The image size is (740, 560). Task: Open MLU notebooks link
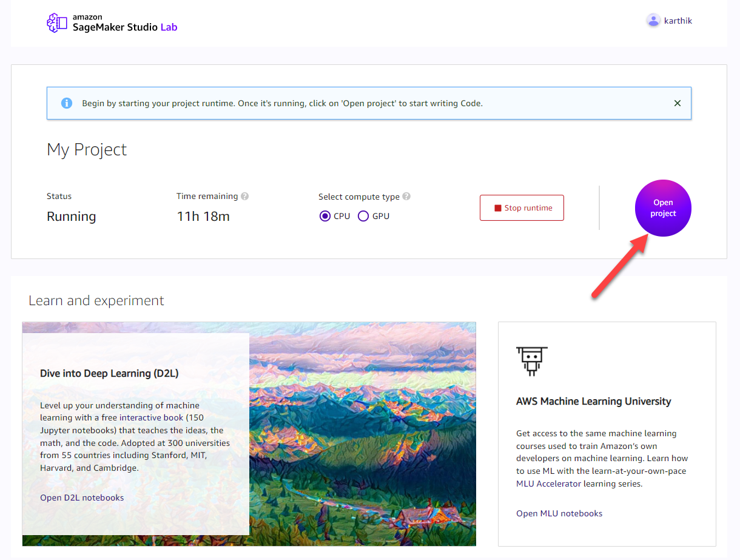(559, 513)
